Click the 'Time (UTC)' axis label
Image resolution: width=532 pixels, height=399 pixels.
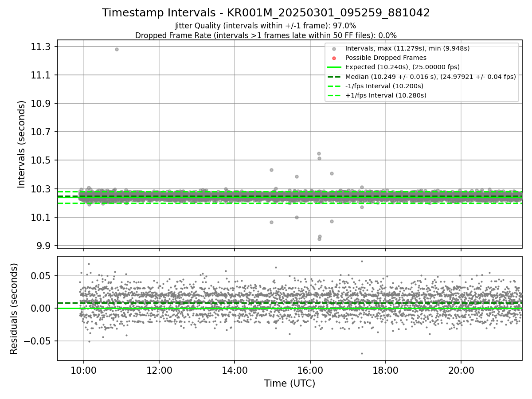coord(290,383)
